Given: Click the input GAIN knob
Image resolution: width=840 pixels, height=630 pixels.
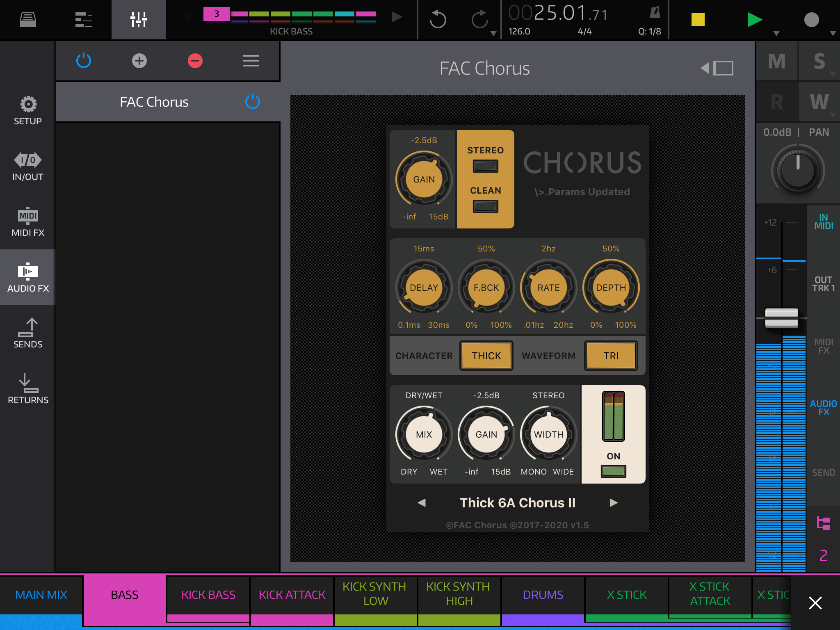Looking at the screenshot, I should (424, 179).
